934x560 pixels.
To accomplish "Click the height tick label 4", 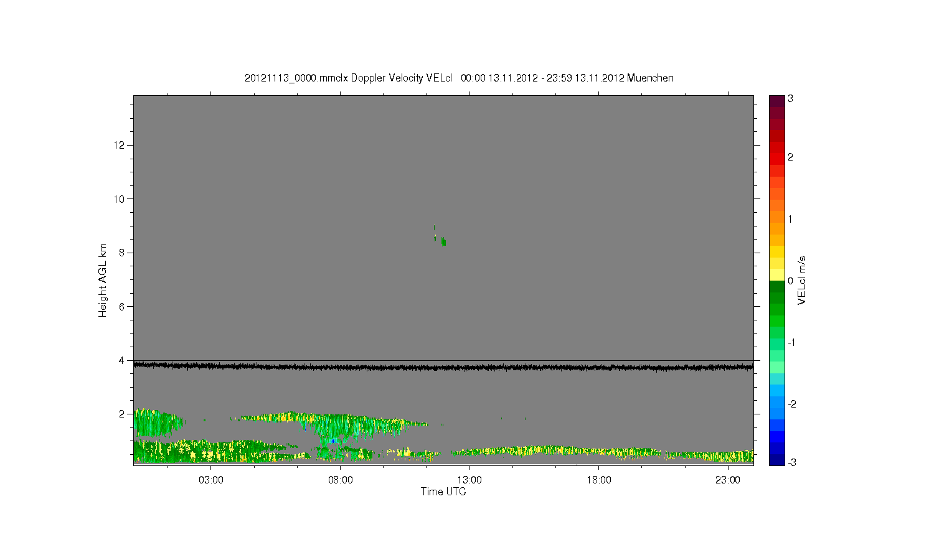I will (x=123, y=360).
